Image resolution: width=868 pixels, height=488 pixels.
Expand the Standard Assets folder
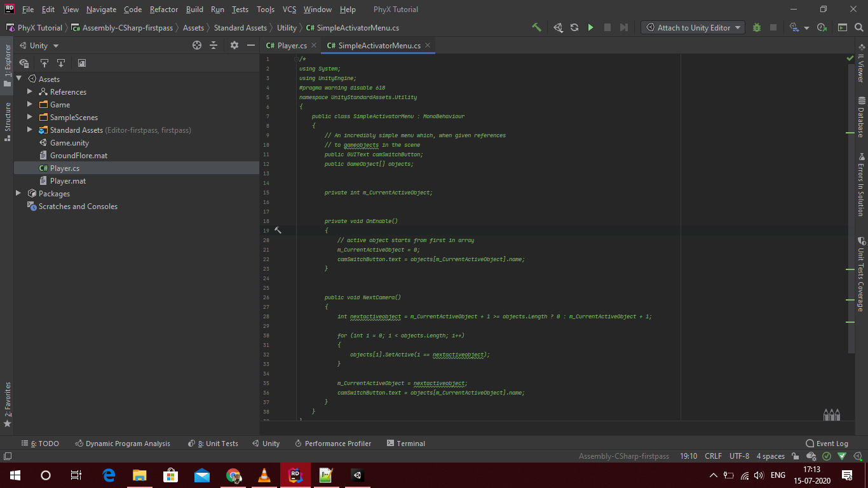pos(29,130)
